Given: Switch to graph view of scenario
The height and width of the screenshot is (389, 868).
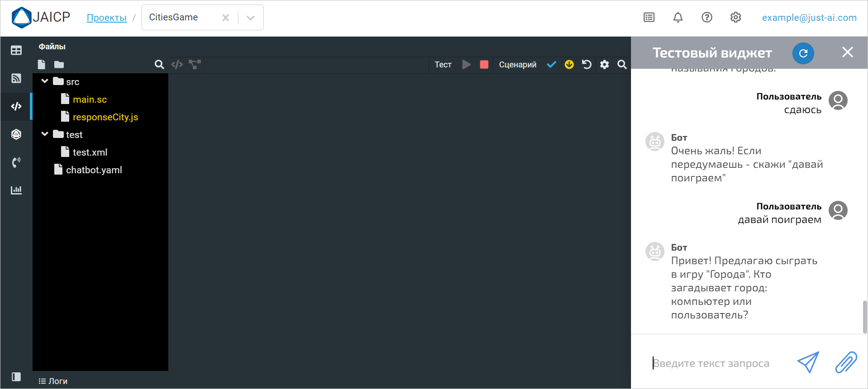Looking at the screenshot, I should pos(195,65).
